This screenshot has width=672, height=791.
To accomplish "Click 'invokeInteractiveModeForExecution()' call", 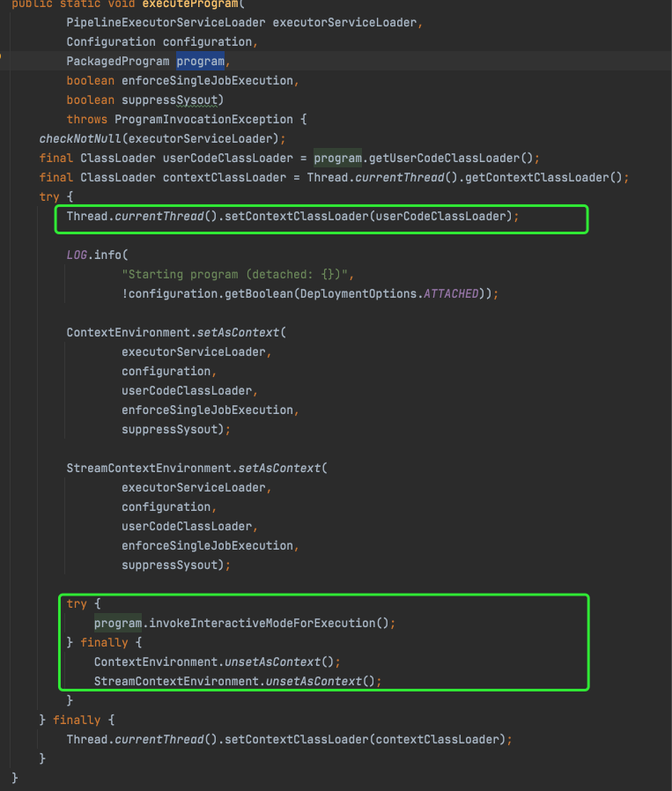I will click(269, 624).
